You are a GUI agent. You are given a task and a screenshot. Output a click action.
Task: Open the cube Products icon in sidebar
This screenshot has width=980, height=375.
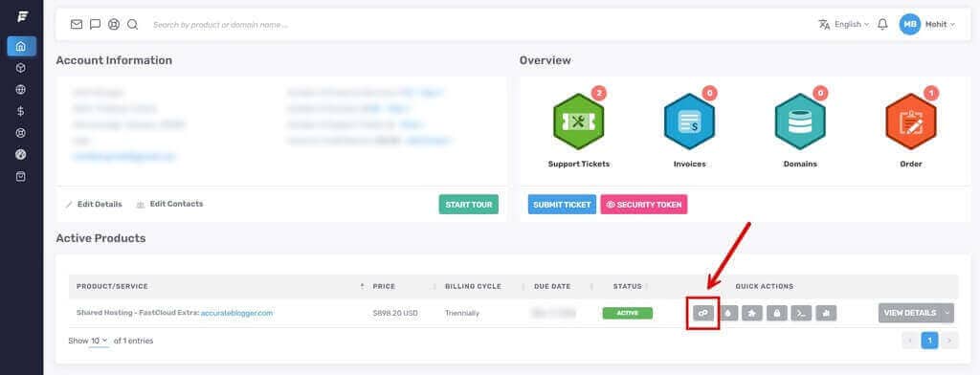[21, 68]
